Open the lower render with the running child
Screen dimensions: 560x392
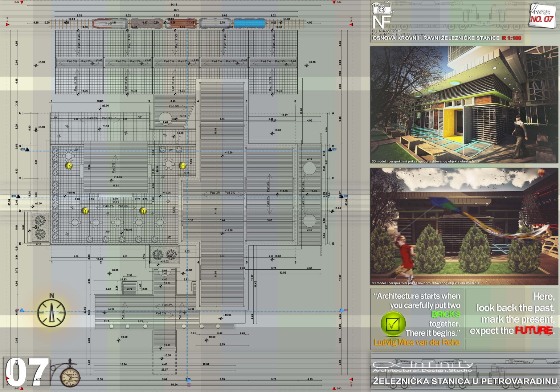click(x=464, y=226)
